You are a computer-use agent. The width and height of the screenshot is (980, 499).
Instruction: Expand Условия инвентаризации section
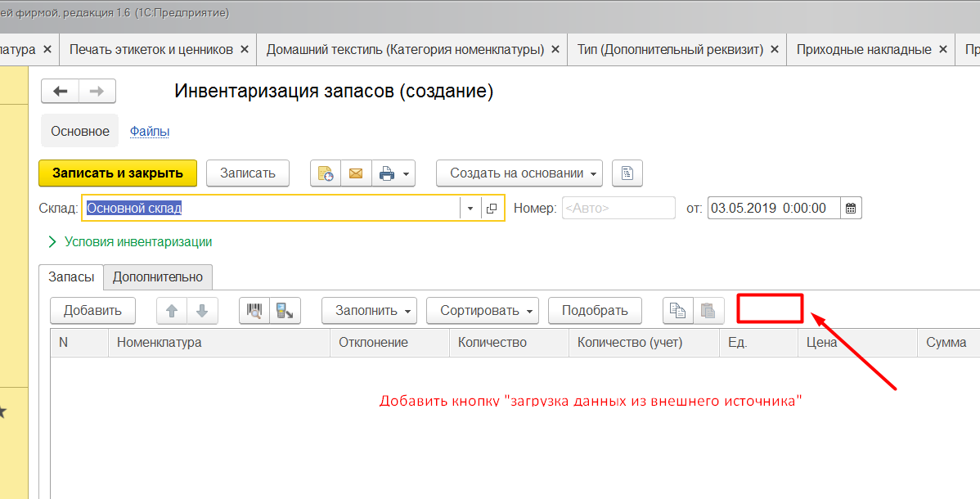coord(130,242)
